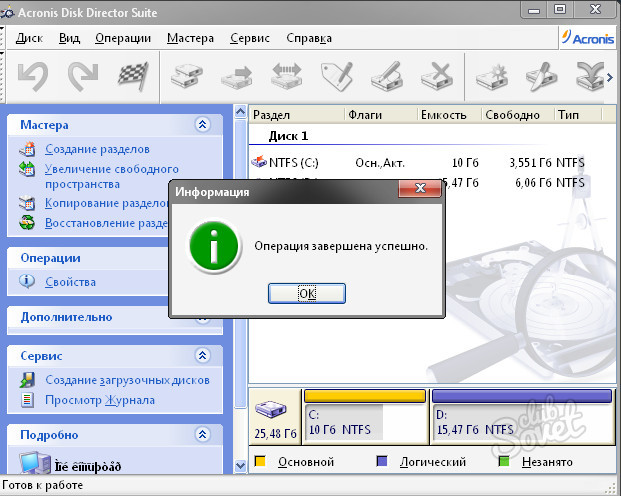Open the Справка menu

point(309,38)
